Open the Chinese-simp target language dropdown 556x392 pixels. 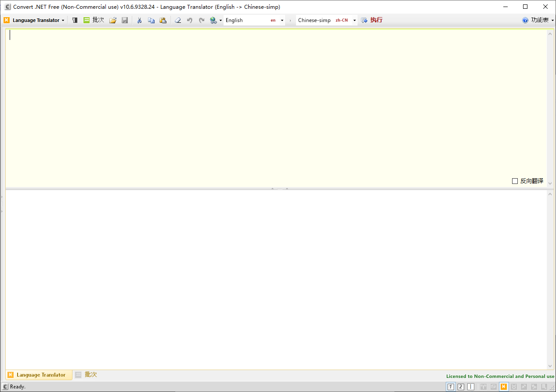pos(354,20)
